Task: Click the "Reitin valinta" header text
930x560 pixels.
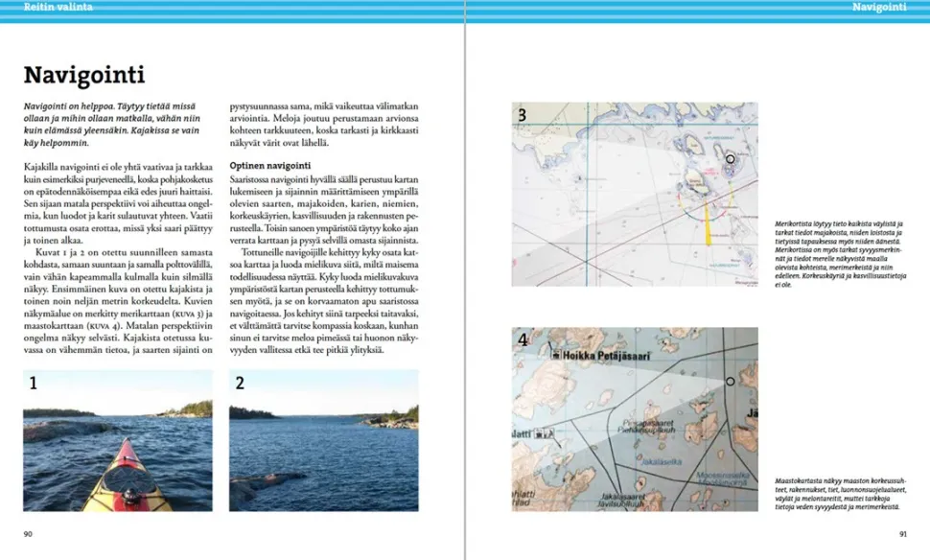Action: coord(58,7)
